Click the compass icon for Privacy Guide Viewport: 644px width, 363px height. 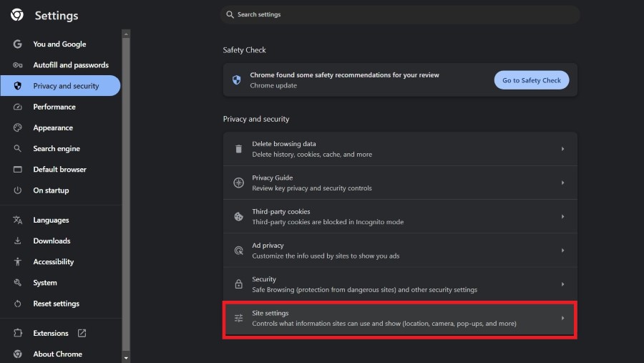click(x=238, y=183)
